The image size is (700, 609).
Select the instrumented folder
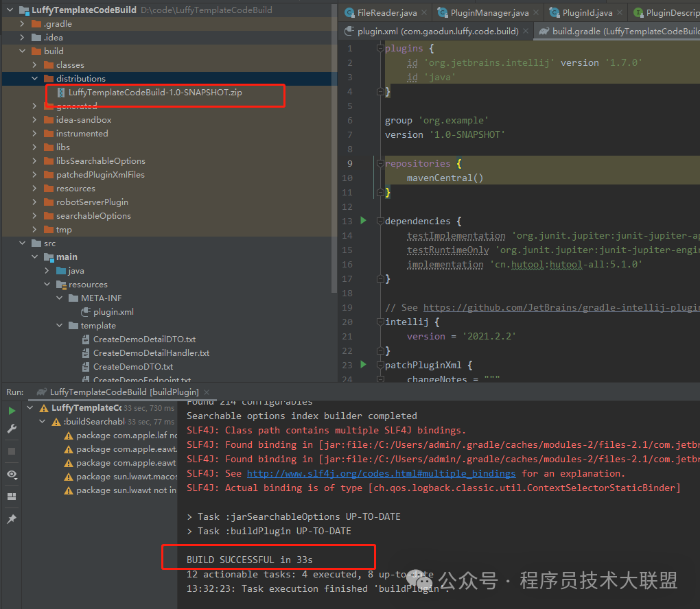click(x=82, y=134)
